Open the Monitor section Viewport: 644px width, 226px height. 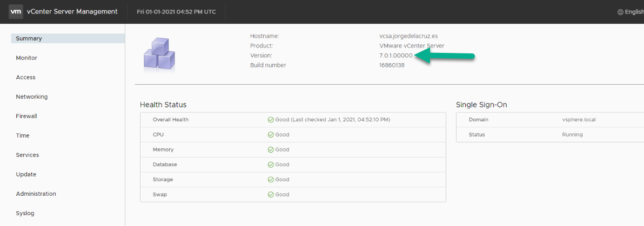26,58
